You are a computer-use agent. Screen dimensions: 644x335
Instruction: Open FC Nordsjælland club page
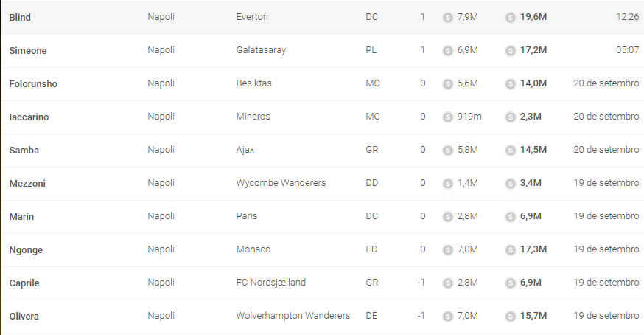[271, 283]
